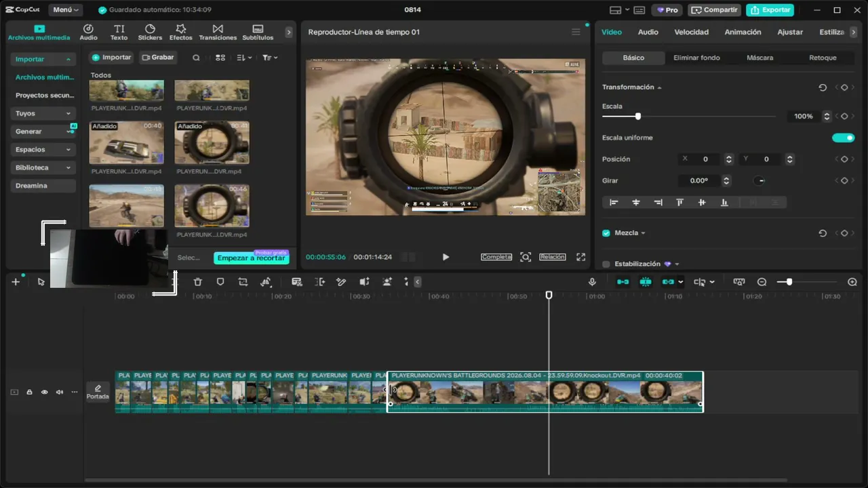Switch to the Animación tab
868x488 pixels.
[743, 32]
